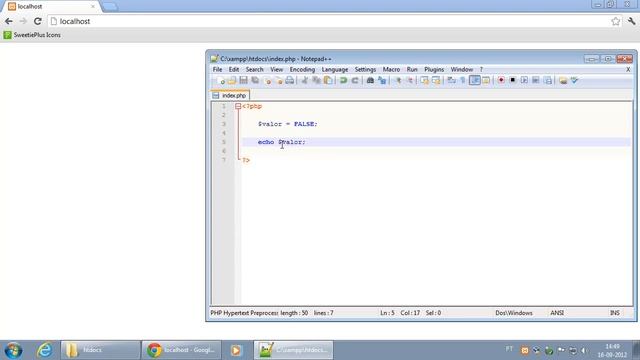Click the closing ?> tag line

tap(246, 160)
